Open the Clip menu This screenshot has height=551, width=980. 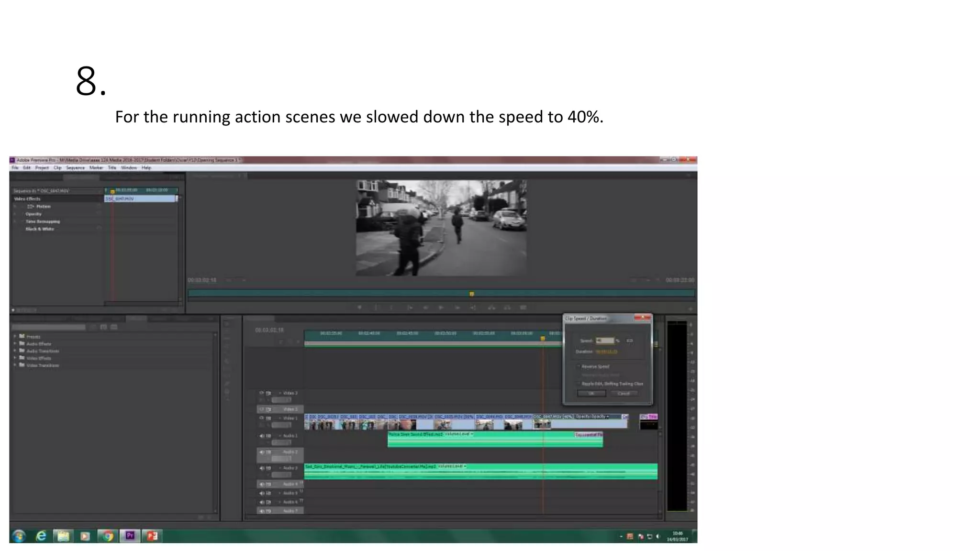(x=57, y=168)
